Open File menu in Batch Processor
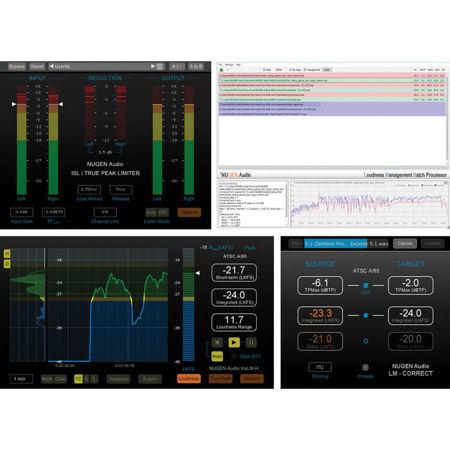 click(x=220, y=65)
